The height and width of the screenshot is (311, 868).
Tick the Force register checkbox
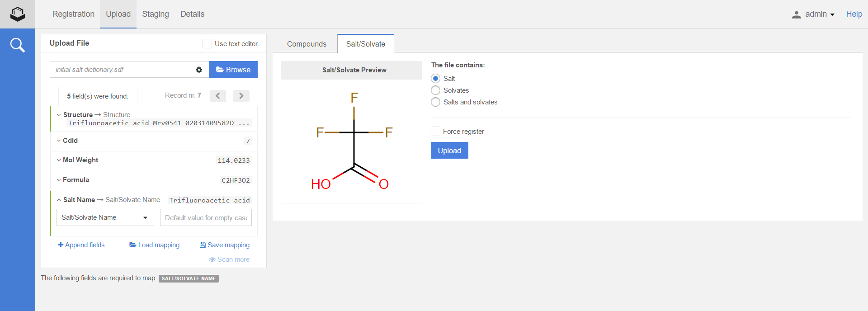pyautogui.click(x=435, y=132)
